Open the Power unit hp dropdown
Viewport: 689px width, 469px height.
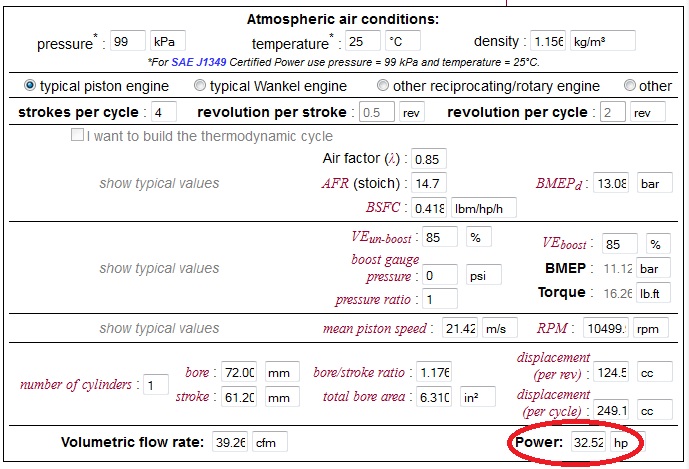click(627, 442)
